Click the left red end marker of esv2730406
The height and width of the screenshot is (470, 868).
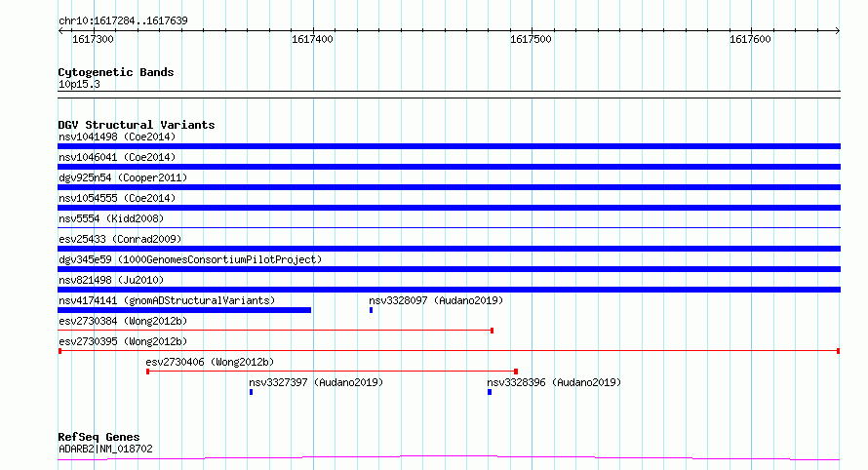[148, 372]
